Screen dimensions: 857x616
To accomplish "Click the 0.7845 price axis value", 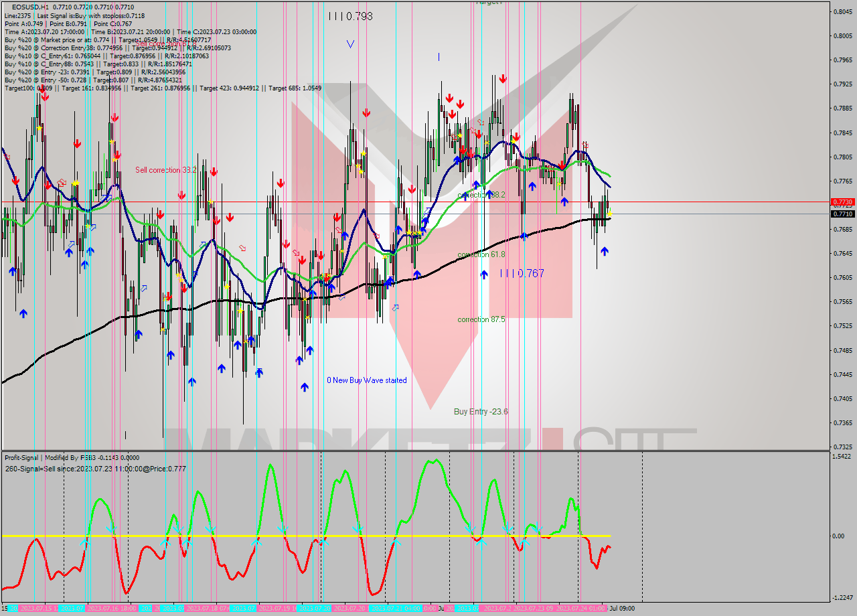I will coord(842,133).
